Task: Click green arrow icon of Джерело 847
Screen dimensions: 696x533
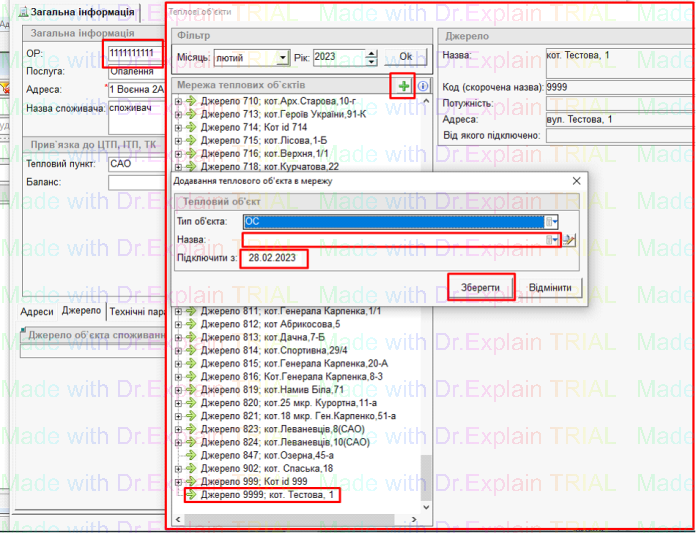Action: tap(190, 455)
